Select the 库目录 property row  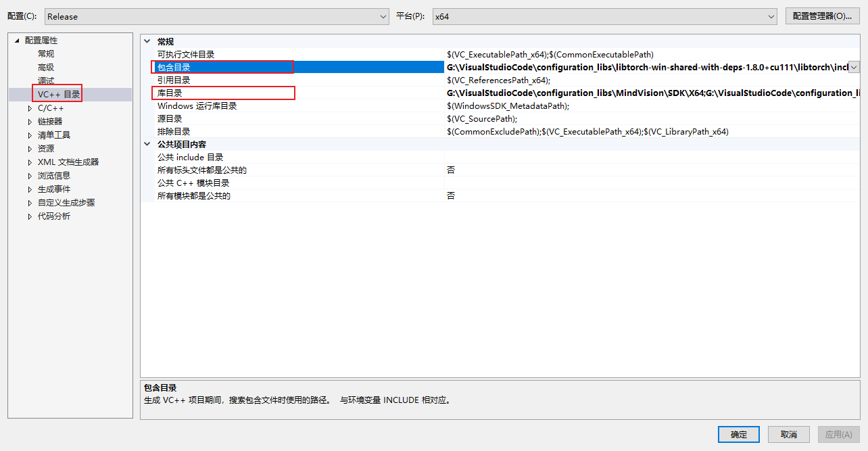click(x=500, y=93)
